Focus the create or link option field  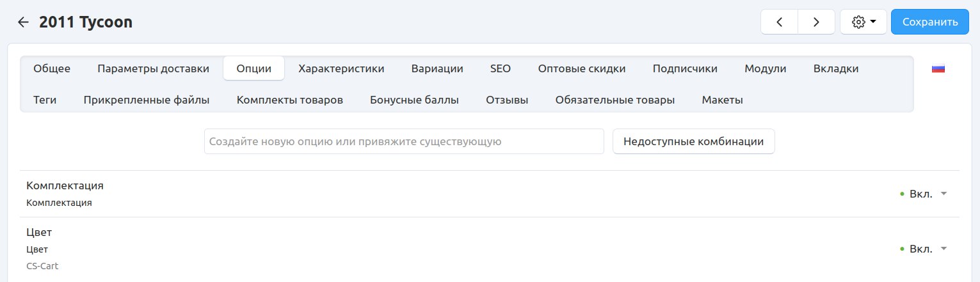[x=404, y=141]
